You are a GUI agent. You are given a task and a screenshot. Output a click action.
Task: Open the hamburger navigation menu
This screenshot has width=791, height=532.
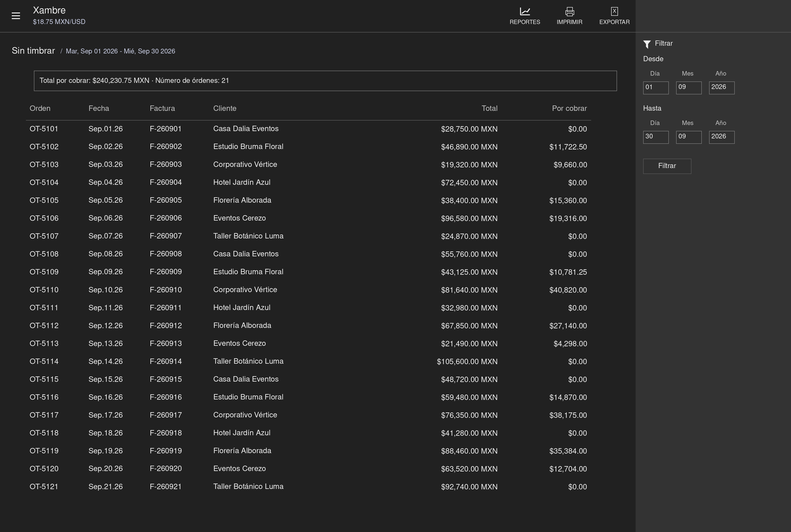[x=16, y=16]
